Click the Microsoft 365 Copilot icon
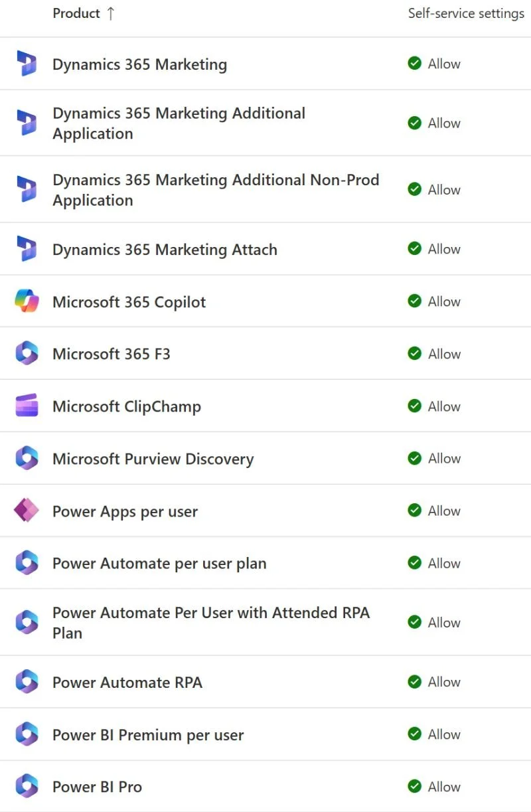This screenshot has height=812, width=531. pyautogui.click(x=27, y=301)
